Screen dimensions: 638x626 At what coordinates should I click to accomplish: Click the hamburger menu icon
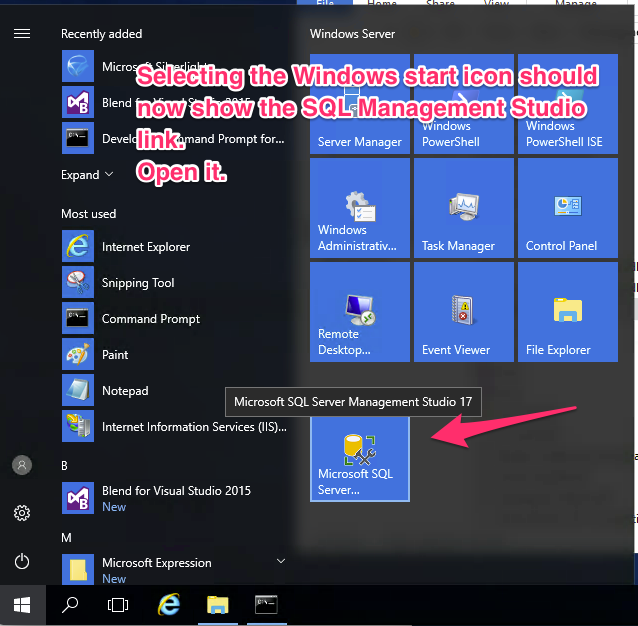(22, 33)
